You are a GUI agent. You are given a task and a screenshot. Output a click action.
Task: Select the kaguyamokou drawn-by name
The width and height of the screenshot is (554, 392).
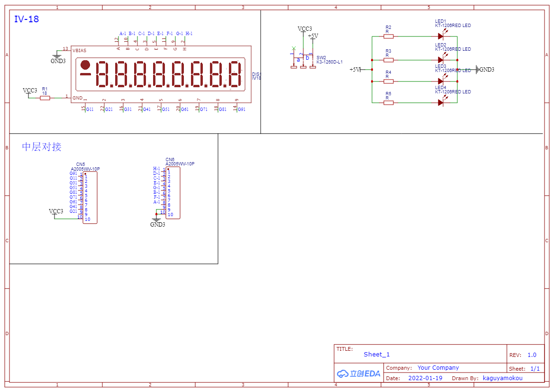(x=502, y=378)
